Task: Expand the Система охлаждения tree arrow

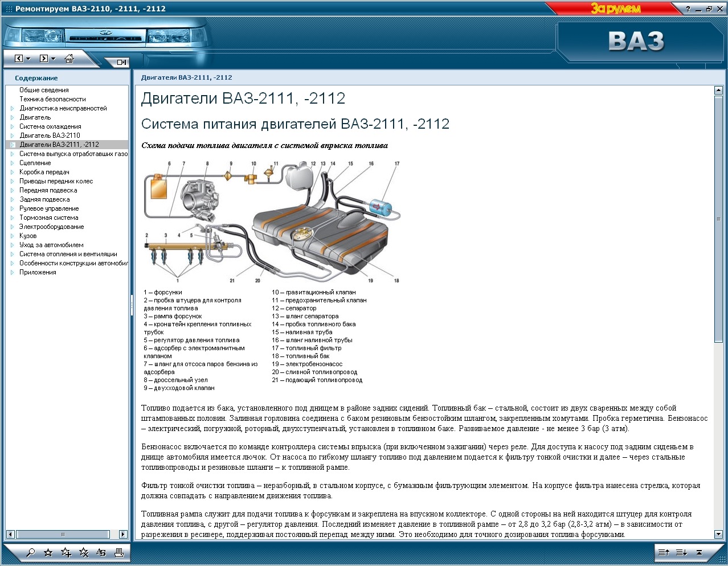Action: click(x=12, y=126)
